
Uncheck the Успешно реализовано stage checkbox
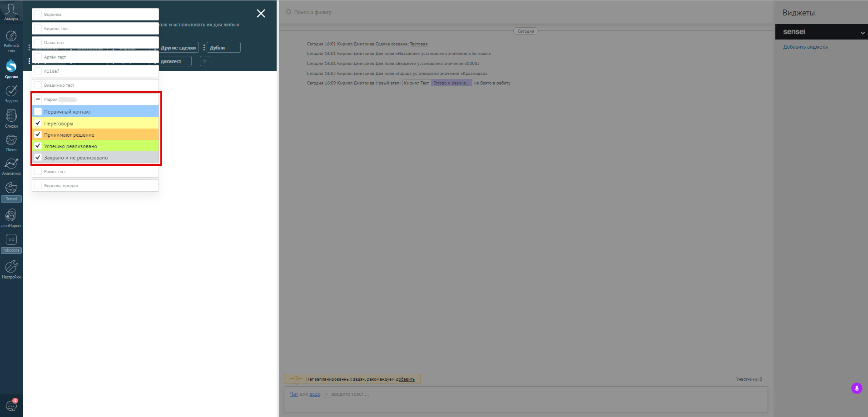tap(38, 146)
